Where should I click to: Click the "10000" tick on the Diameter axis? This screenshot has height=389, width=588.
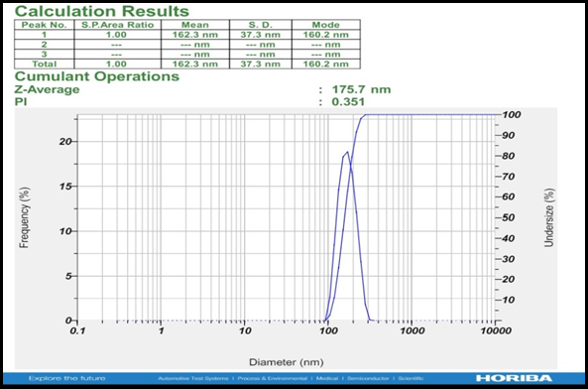pyautogui.click(x=496, y=330)
